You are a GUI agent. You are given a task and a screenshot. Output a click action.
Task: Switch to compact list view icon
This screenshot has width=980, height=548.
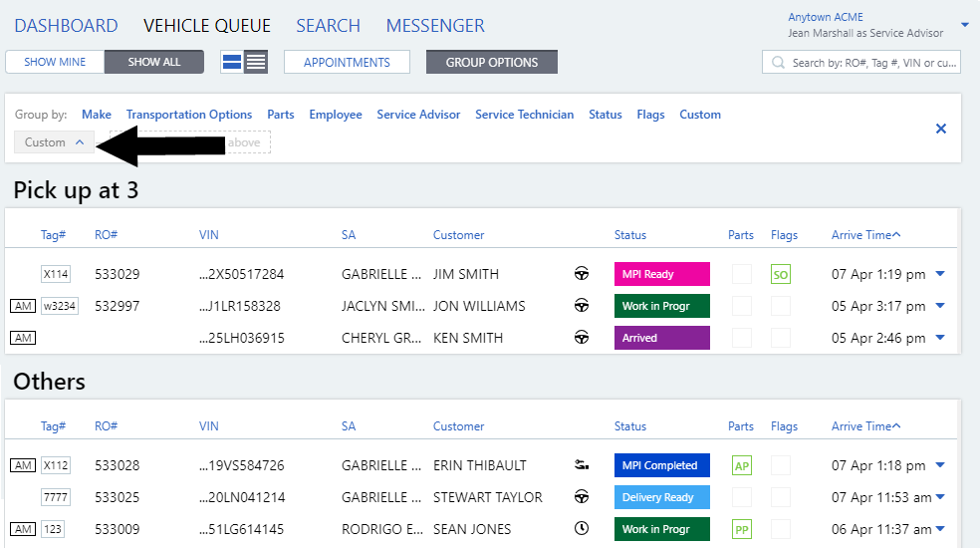(256, 62)
